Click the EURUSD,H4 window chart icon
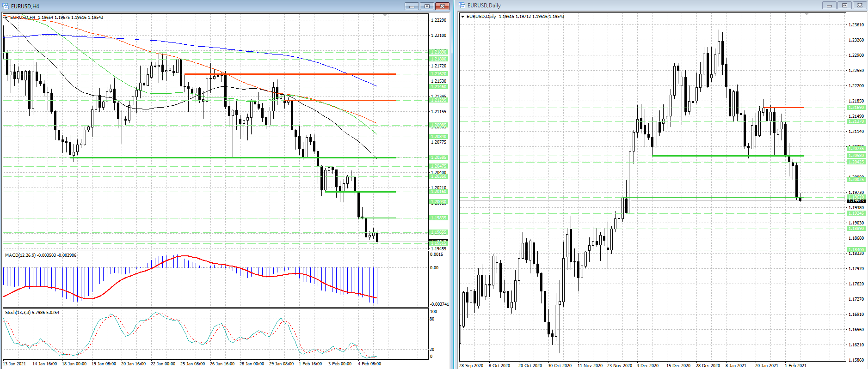This screenshot has width=868, height=369. pyautogui.click(x=6, y=6)
